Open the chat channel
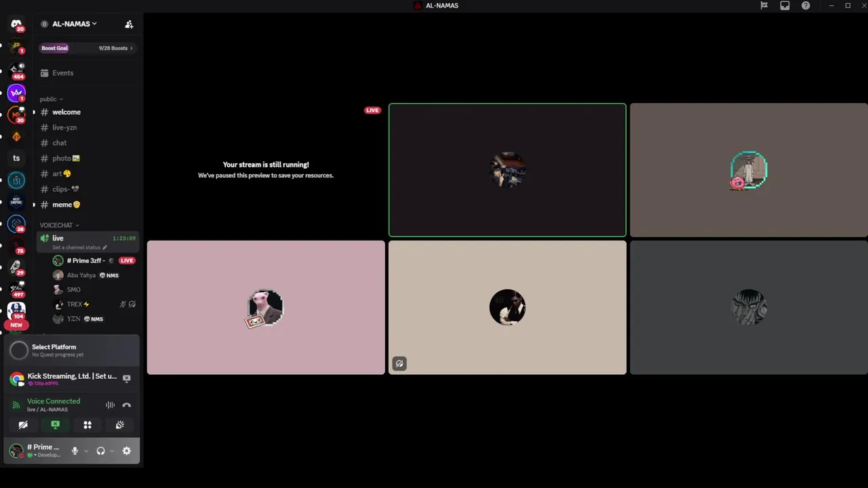868x488 pixels. click(x=87, y=143)
